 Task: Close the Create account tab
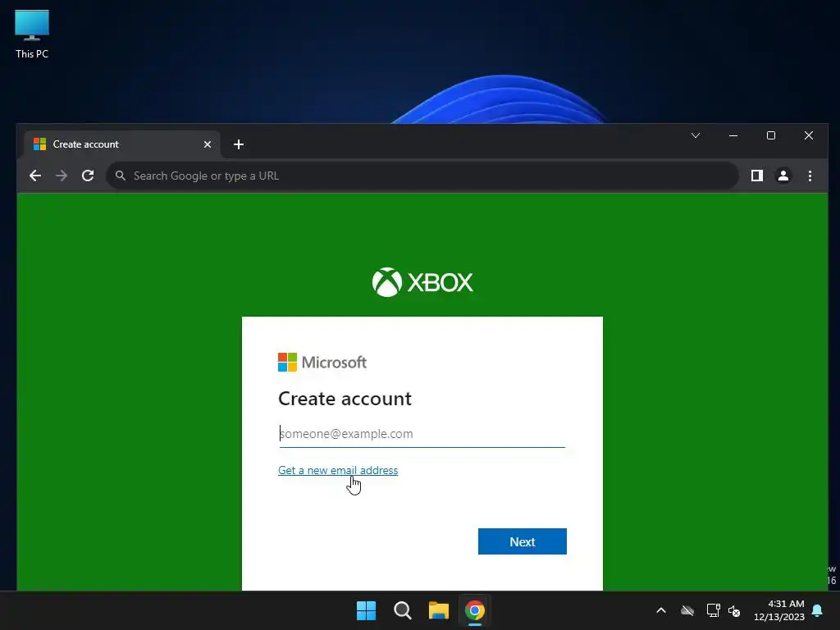208,144
